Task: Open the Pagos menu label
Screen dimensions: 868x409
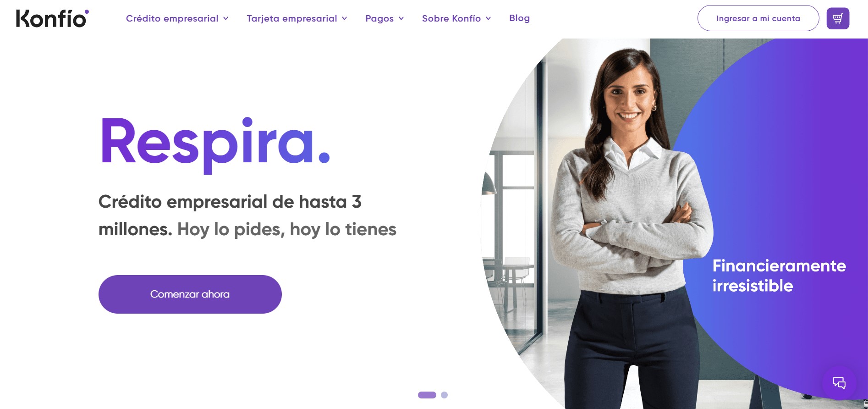Action: tap(379, 18)
